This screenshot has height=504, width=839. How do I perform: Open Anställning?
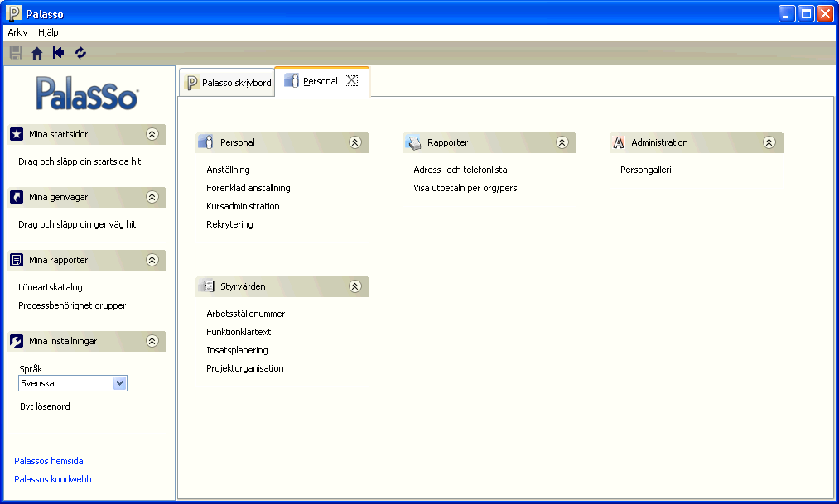point(228,170)
